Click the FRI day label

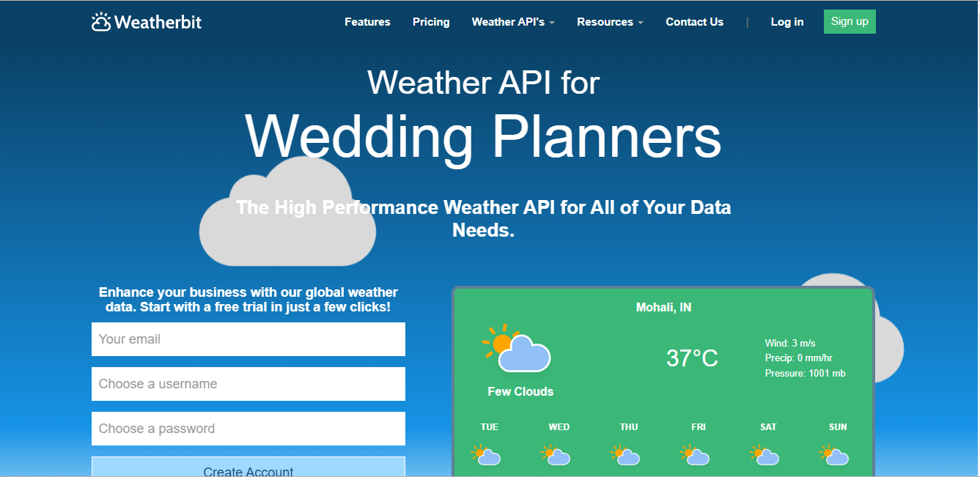[699, 427]
